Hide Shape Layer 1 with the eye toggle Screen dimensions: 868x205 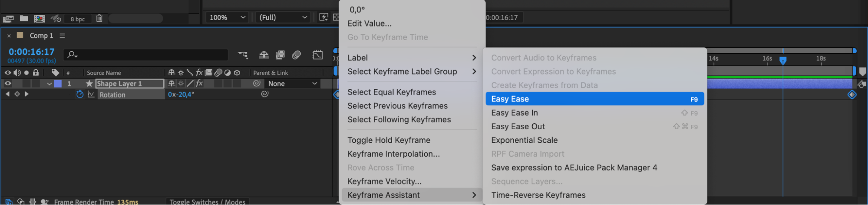8,83
